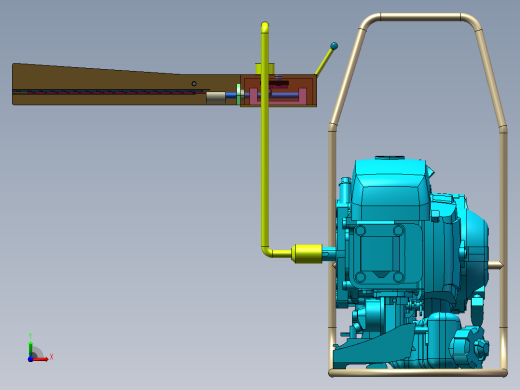
Task: Click the grey cylinder inside the arm
Action: point(216,97)
